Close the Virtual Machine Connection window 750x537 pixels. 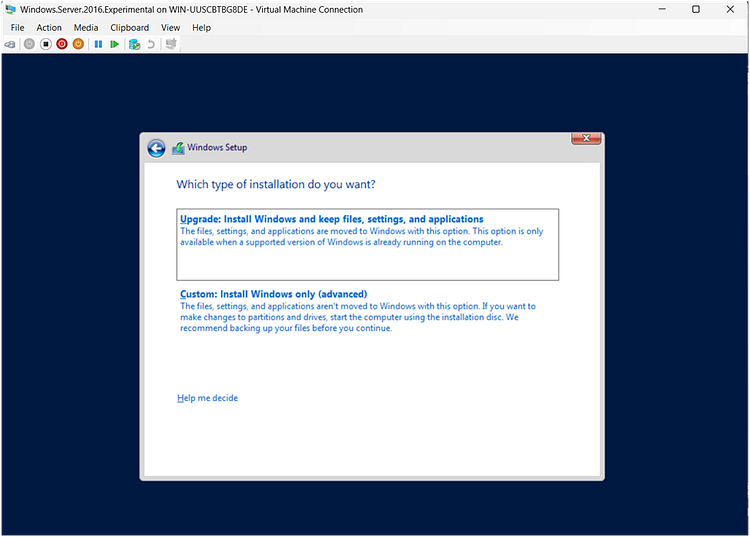[x=730, y=9]
